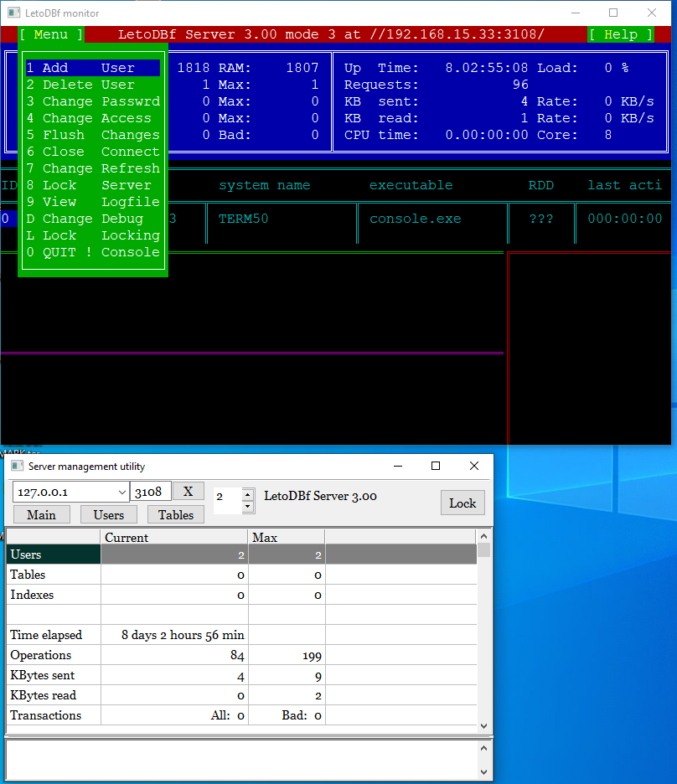Viewport: 677px width, 784px height.
Task: Switch to the Users view
Action: 109,515
